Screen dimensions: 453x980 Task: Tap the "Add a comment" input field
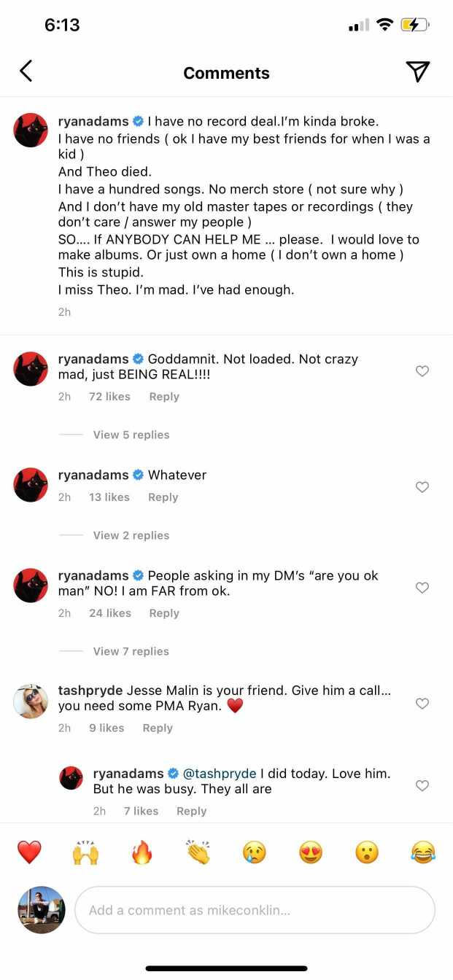255,910
